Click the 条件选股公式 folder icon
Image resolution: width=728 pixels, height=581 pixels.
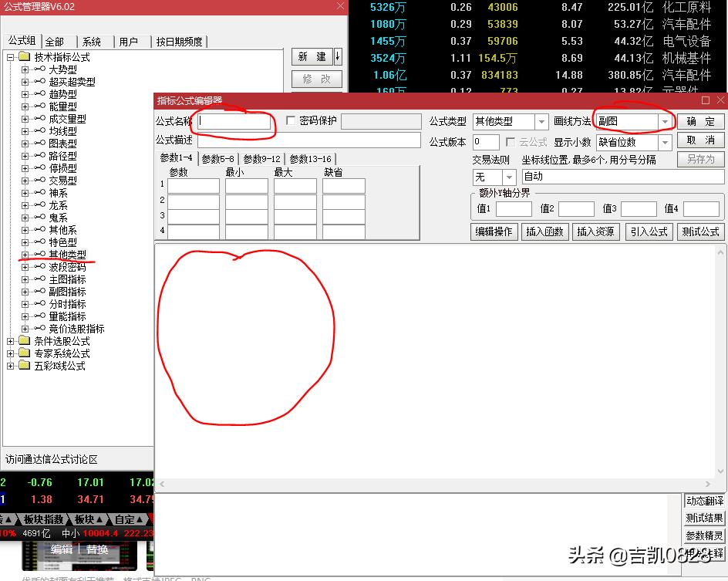23,339
